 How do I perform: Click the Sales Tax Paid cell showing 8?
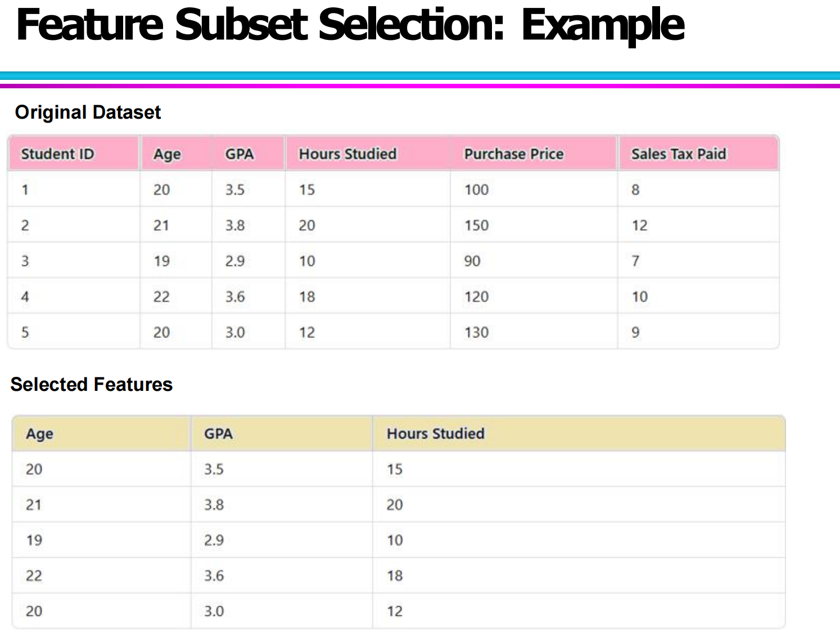click(x=635, y=190)
